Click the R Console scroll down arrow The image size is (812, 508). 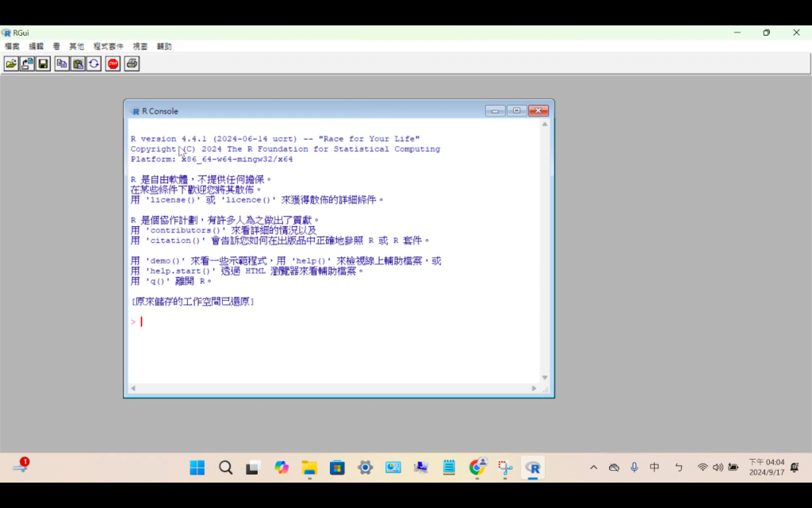click(545, 377)
